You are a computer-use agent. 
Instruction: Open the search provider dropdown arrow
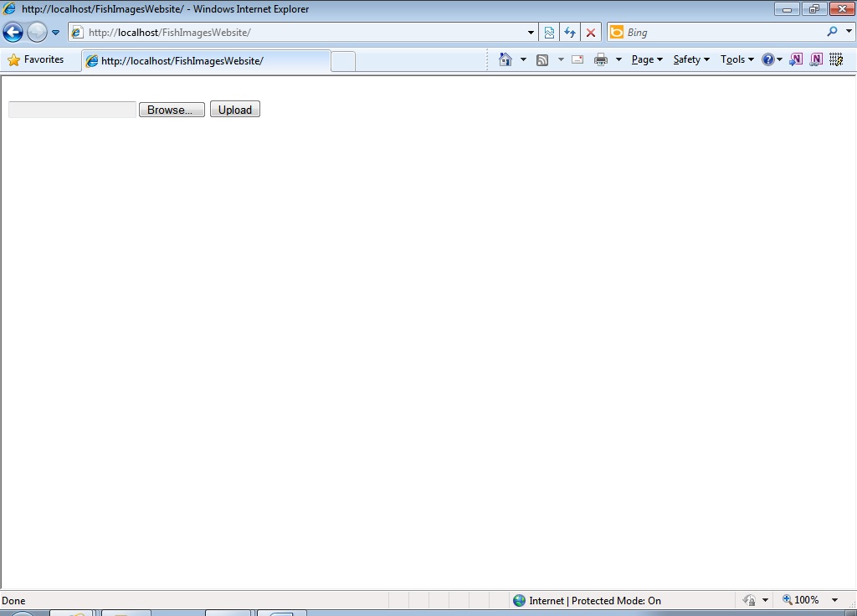849,31
